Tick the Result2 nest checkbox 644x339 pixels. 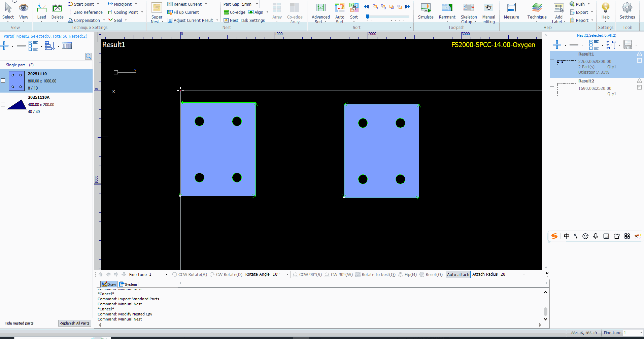click(552, 89)
